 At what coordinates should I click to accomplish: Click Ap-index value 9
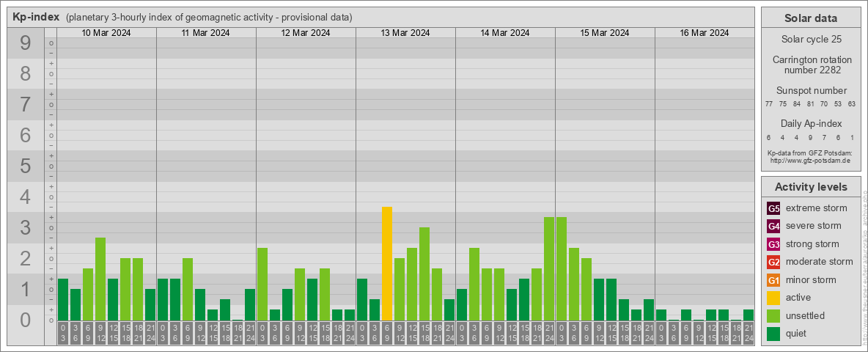810,137
